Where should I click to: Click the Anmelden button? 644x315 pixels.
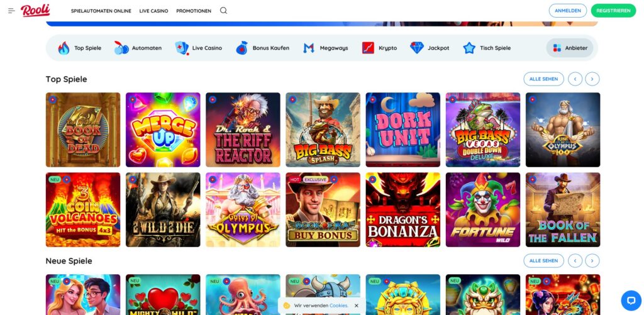tap(568, 11)
